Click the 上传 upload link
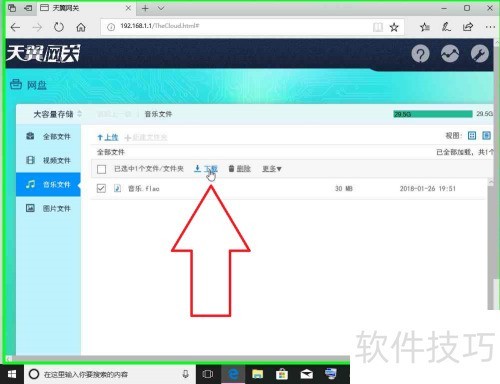Image resolution: width=500 pixels, height=384 pixels. pos(108,137)
